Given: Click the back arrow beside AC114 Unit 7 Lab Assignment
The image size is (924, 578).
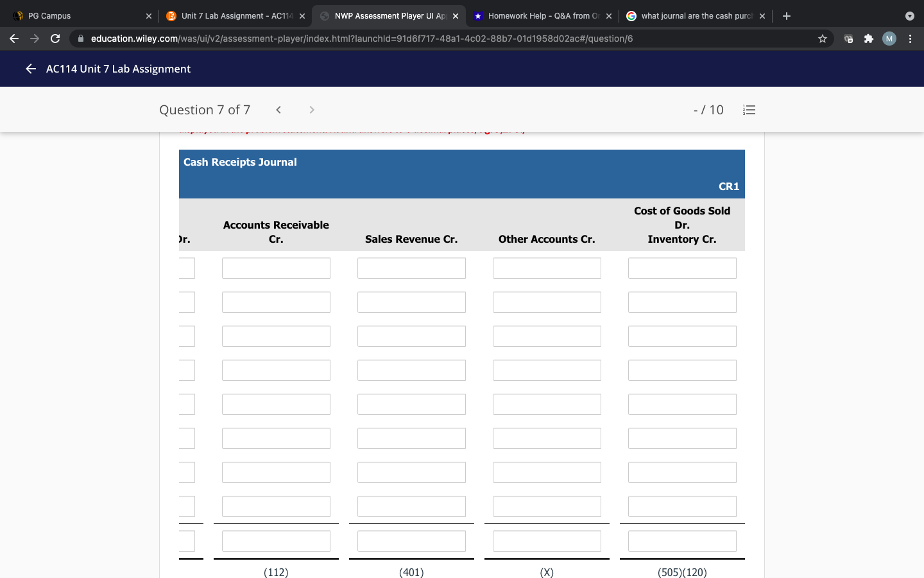Looking at the screenshot, I should 30,69.
